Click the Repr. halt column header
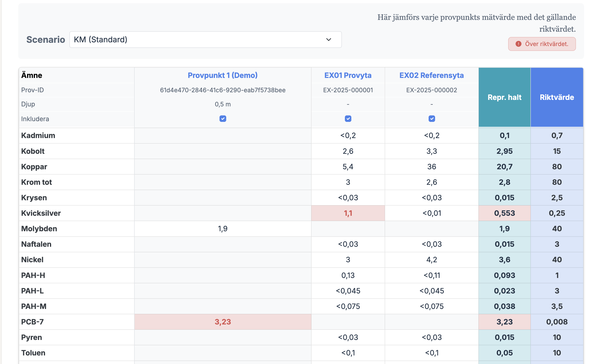600x364 pixels. click(504, 97)
